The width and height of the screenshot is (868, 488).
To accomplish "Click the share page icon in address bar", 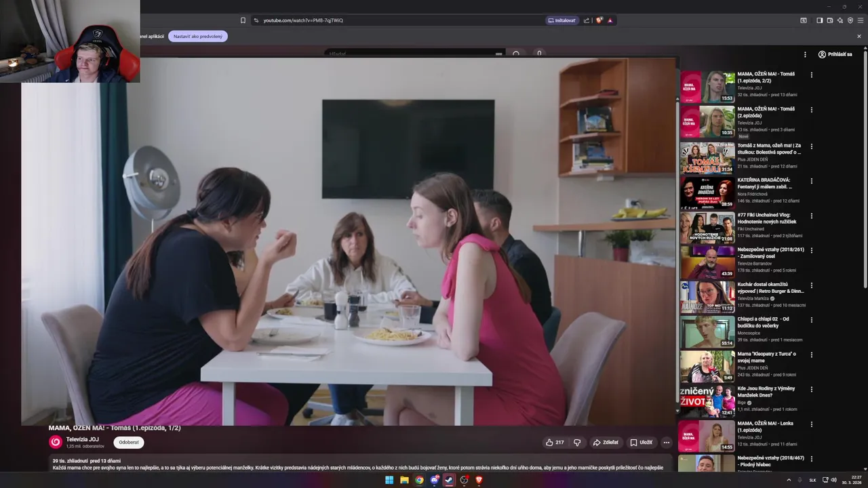I will (x=587, y=20).
